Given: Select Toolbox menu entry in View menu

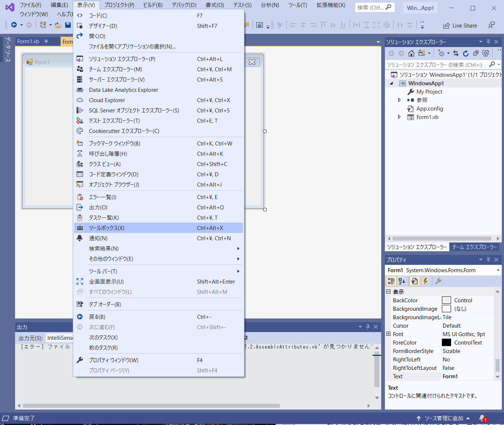Looking at the screenshot, I should point(158,228).
